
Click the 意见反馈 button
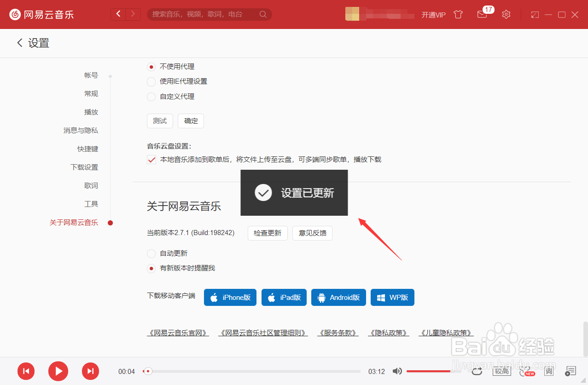tap(313, 233)
